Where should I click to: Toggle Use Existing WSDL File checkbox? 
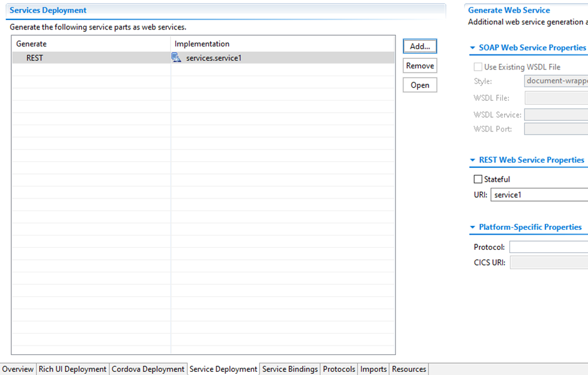point(478,67)
